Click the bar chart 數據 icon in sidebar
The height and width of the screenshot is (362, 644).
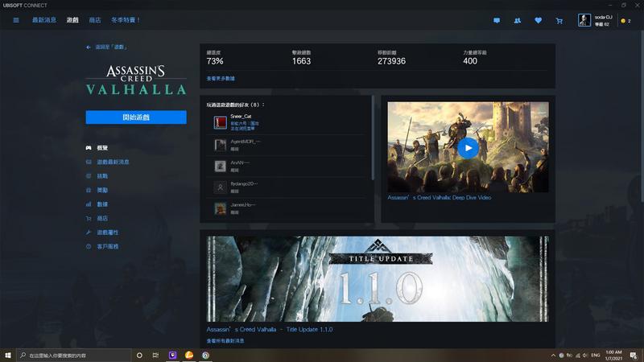click(x=89, y=204)
